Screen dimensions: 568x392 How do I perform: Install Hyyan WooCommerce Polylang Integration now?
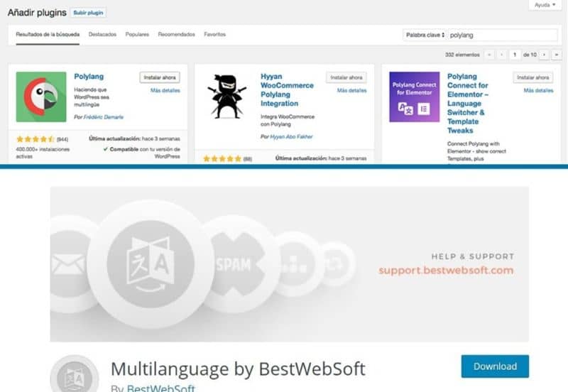click(x=346, y=77)
